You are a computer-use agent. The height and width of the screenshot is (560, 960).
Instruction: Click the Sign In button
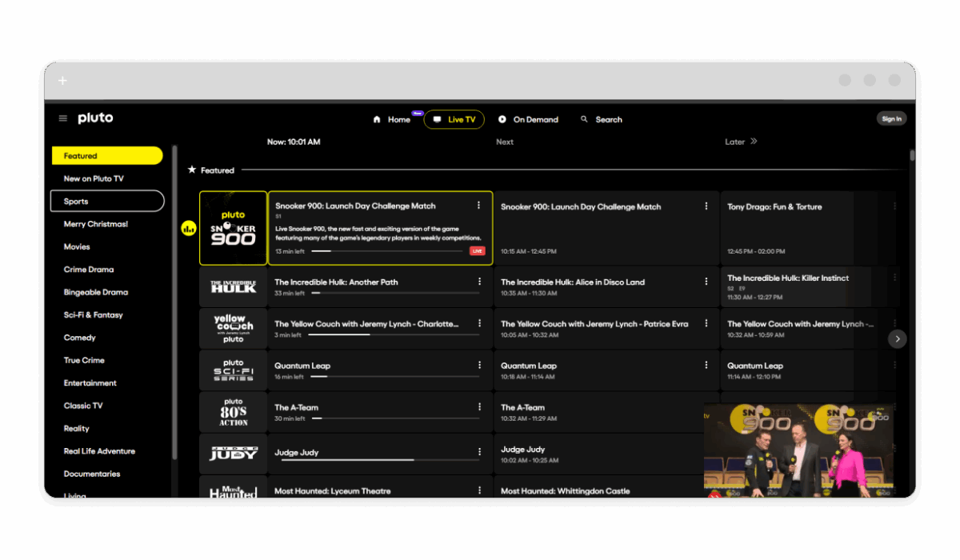tap(891, 118)
